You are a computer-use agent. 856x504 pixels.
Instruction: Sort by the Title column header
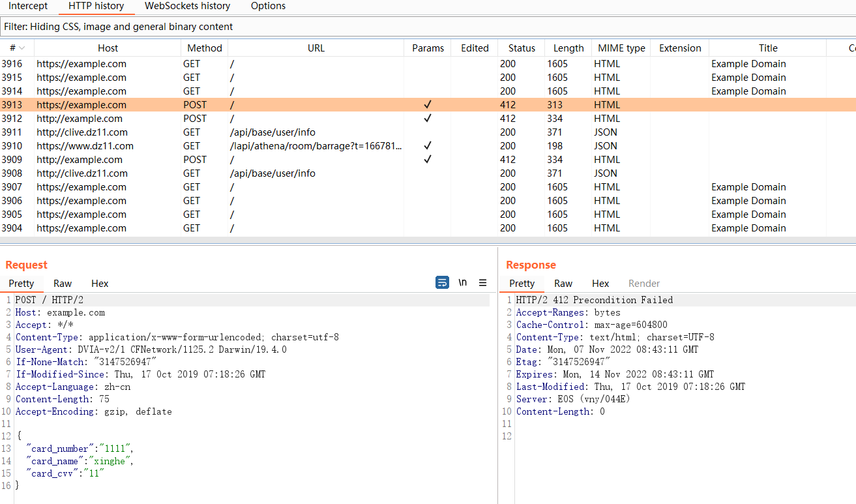pyautogui.click(x=768, y=48)
